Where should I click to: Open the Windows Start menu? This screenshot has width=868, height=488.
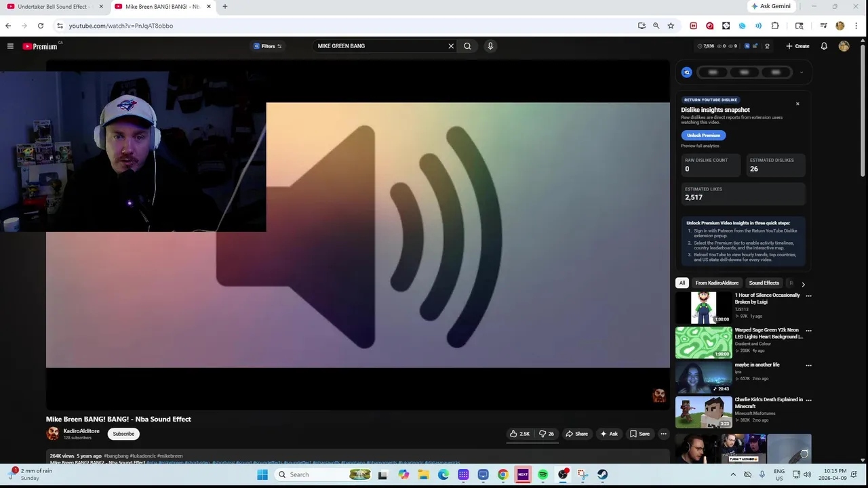click(262, 474)
